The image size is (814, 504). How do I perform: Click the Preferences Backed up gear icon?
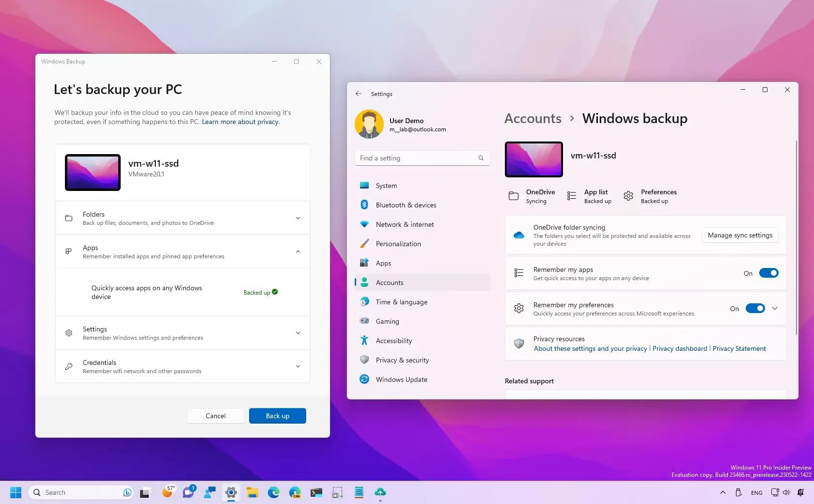click(x=628, y=196)
